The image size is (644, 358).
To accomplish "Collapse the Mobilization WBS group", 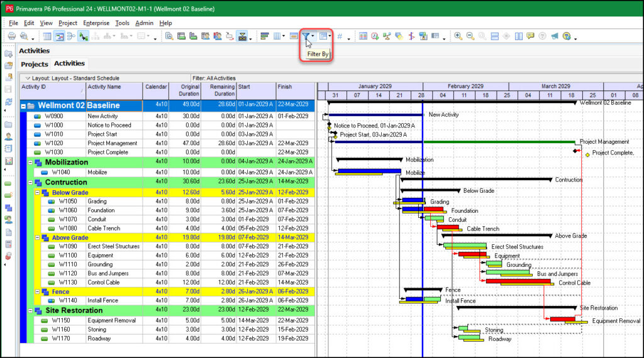I will [x=30, y=163].
